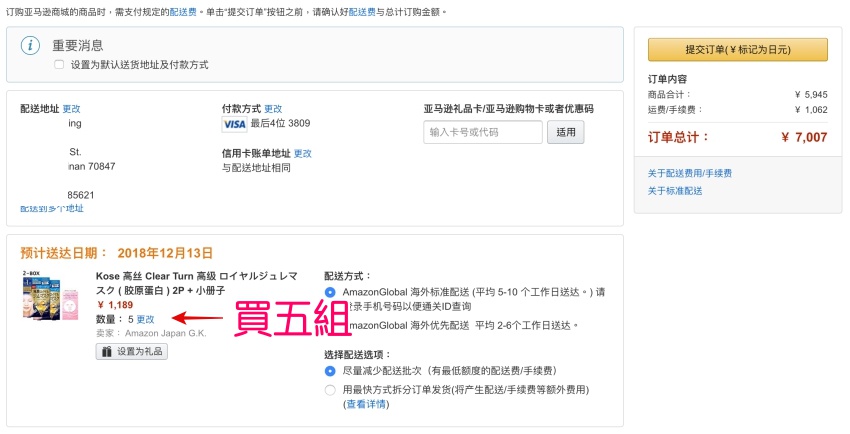Click 提交订单 button

pos(737,49)
